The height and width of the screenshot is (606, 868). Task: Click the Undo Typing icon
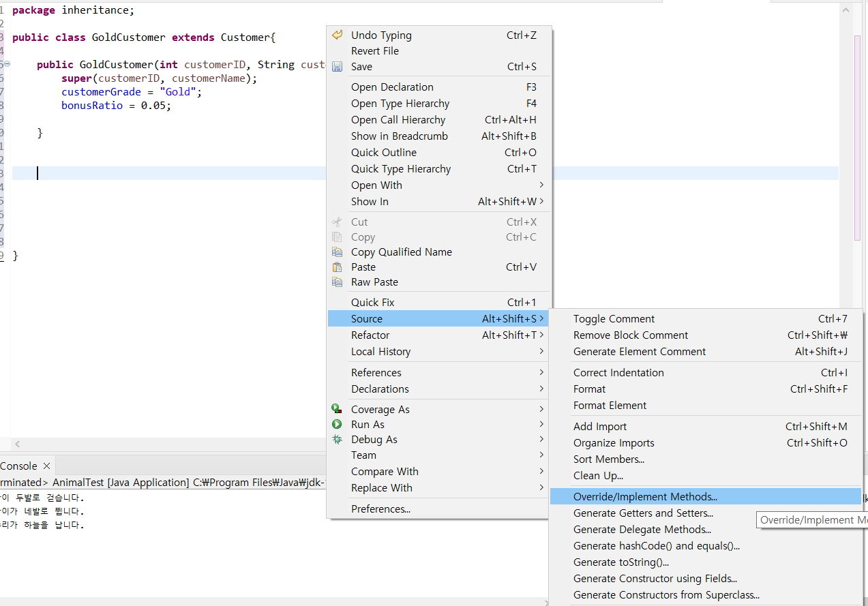click(x=337, y=35)
